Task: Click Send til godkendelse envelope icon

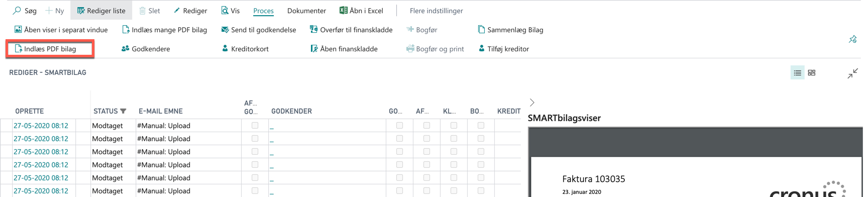Action: (x=225, y=30)
